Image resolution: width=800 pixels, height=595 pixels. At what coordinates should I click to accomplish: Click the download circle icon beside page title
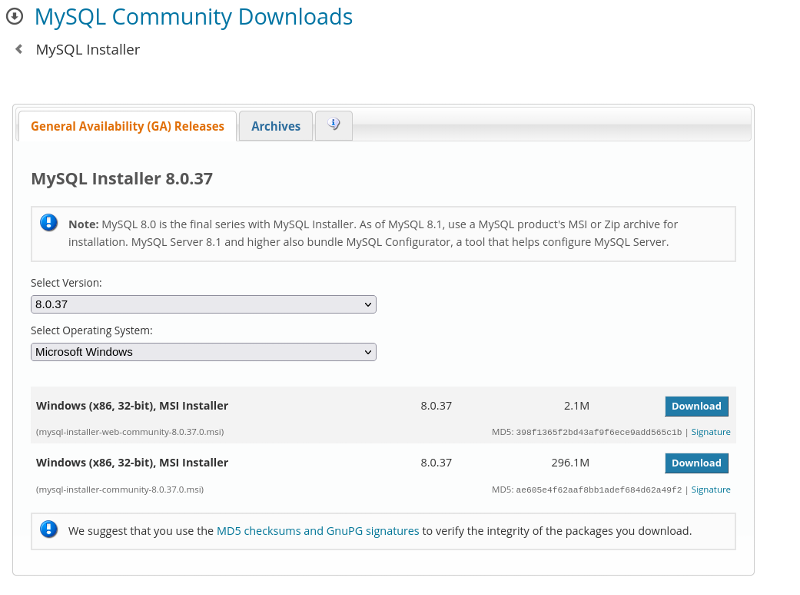[x=14, y=16]
